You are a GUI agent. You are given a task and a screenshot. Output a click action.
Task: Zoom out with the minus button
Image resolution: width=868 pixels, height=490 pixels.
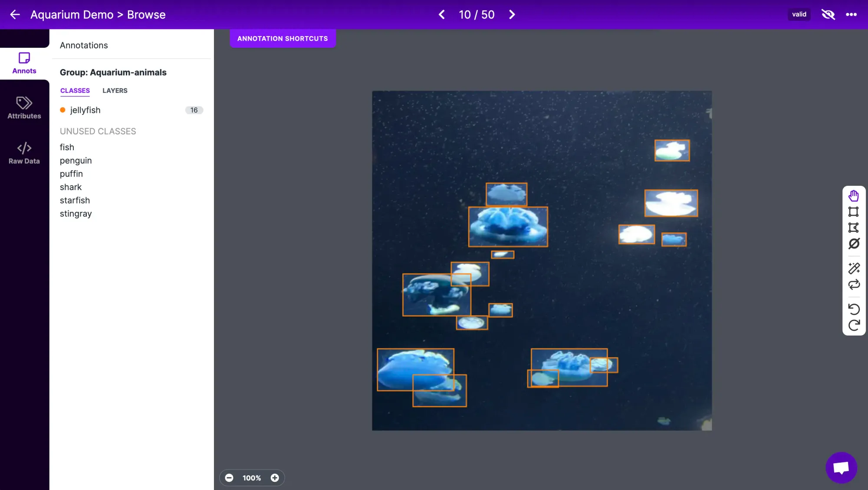click(229, 478)
